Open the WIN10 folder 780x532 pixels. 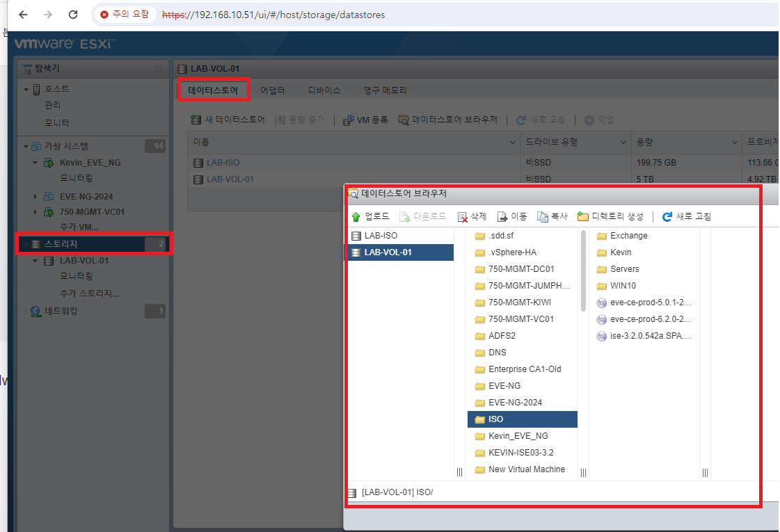click(x=645, y=286)
